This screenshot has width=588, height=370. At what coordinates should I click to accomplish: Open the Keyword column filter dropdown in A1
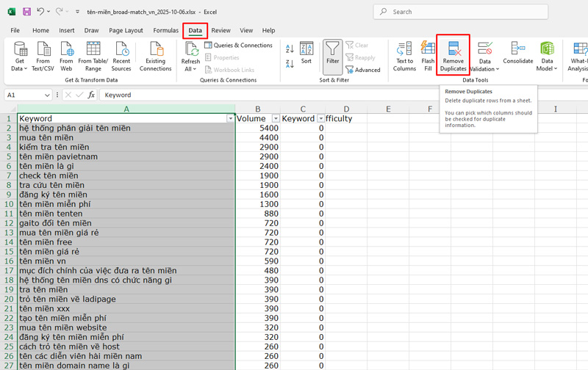pos(230,118)
